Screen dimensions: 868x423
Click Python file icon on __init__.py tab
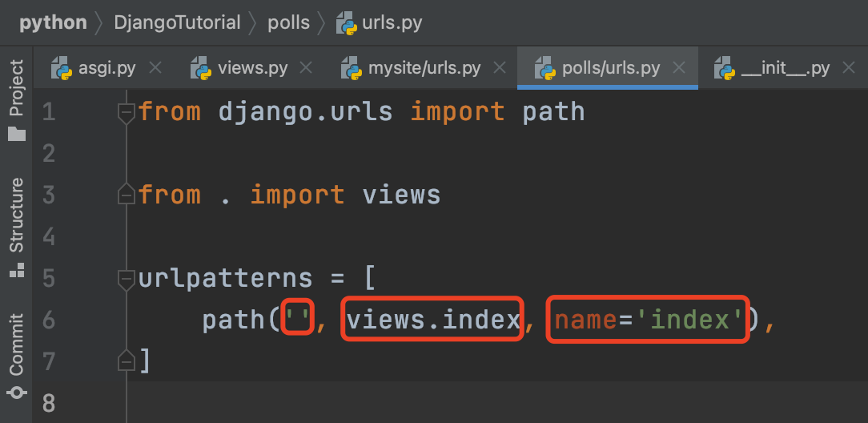pyautogui.click(x=725, y=68)
